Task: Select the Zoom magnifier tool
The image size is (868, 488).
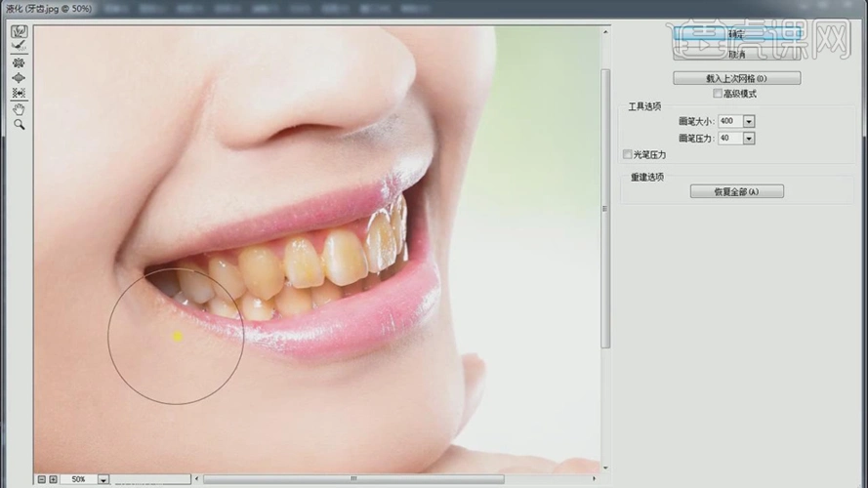Action: click(19, 125)
